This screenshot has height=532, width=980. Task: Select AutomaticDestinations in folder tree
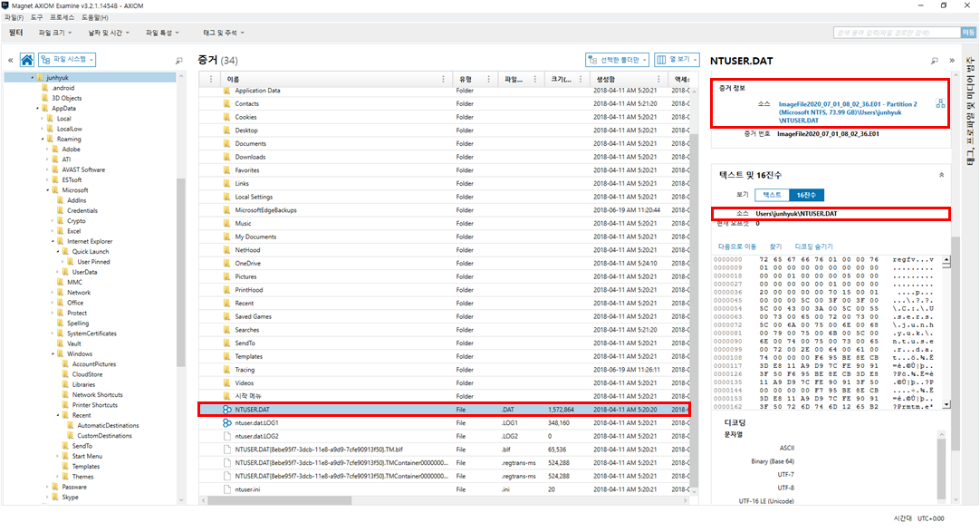[x=108, y=426]
